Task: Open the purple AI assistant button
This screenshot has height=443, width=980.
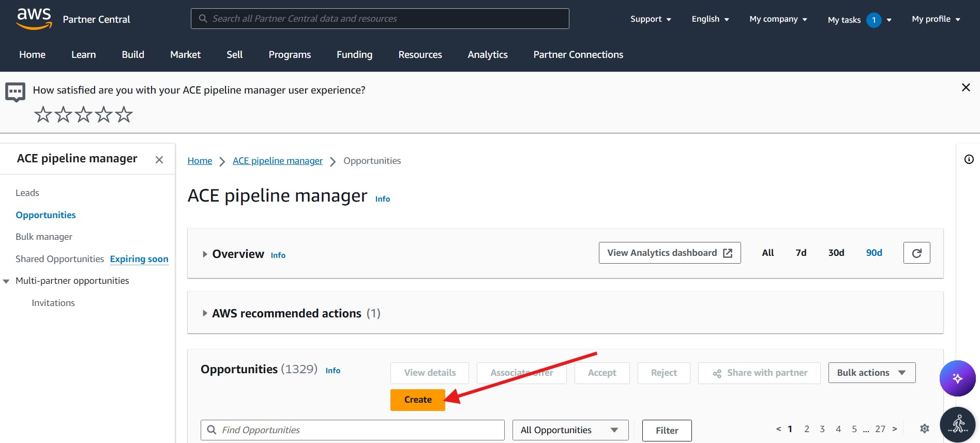Action: pos(957,378)
